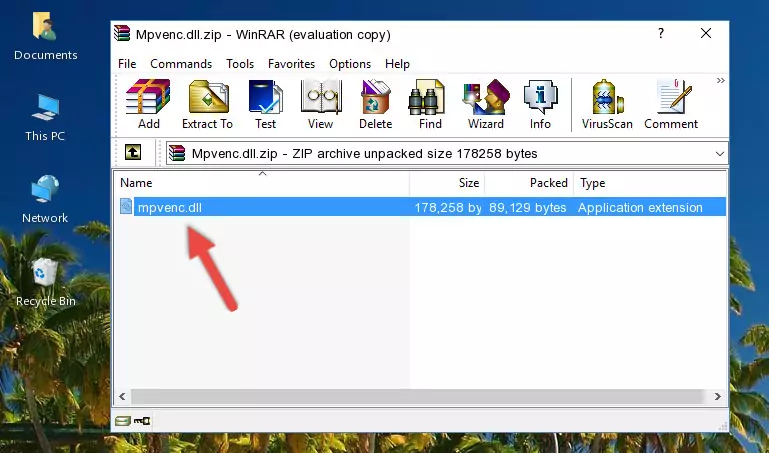The image size is (769, 453).
Task: Select the Recycle Bin desktop icon
Action: [x=46, y=282]
